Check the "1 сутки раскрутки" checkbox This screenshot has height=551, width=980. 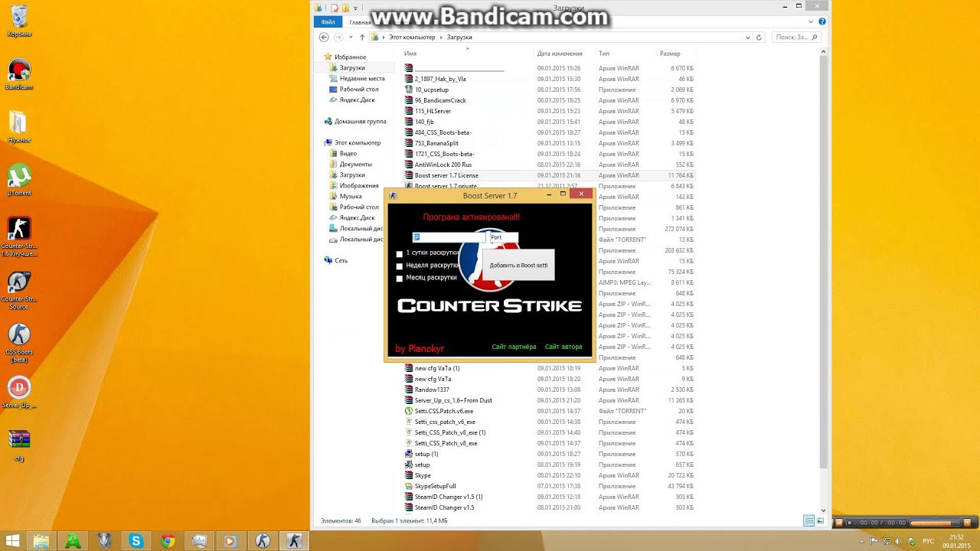[x=399, y=254]
